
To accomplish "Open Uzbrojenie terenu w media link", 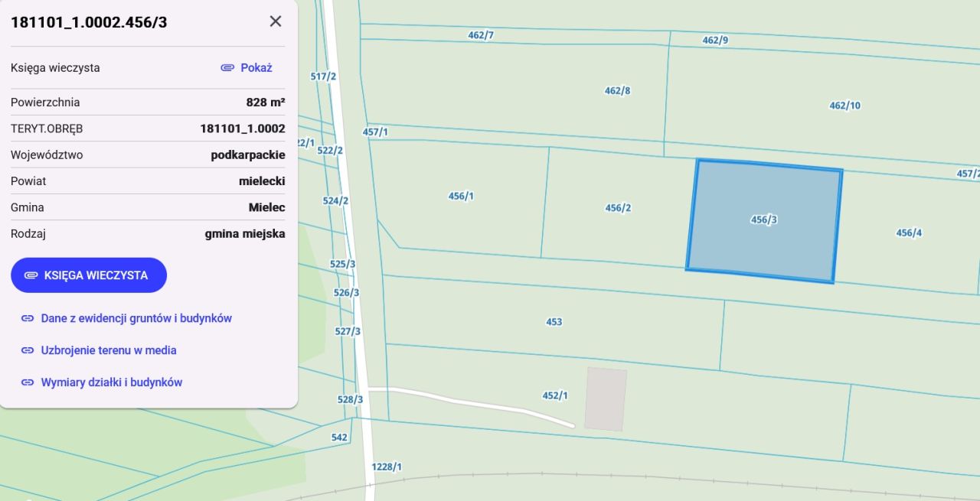I will (109, 350).
